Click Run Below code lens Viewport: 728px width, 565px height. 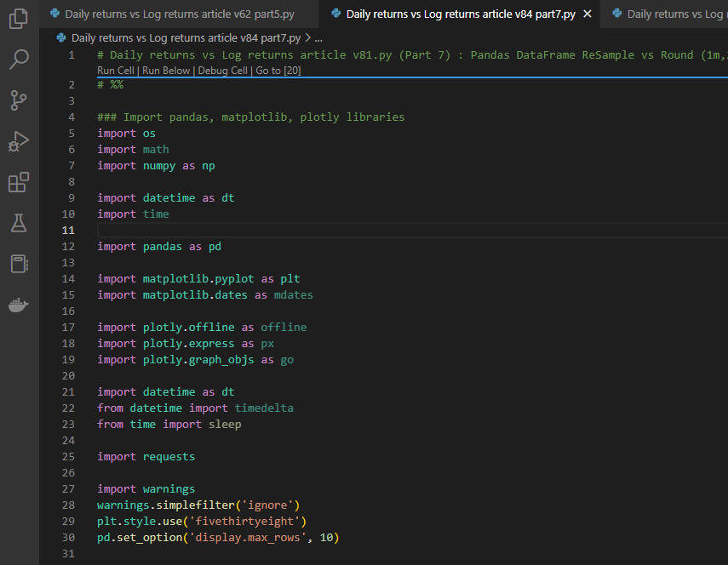166,71
